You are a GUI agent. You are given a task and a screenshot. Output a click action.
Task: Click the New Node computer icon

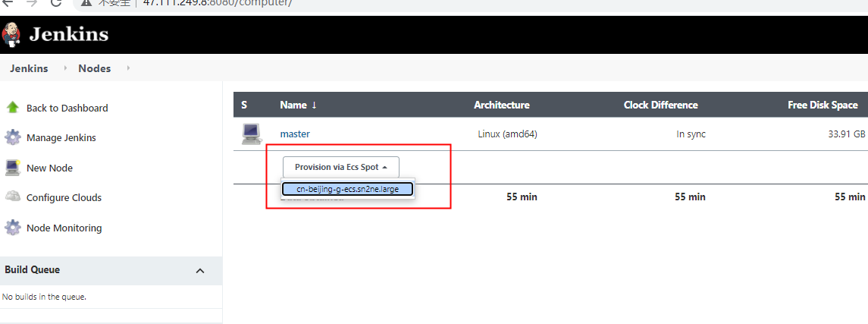pos(12,167)
